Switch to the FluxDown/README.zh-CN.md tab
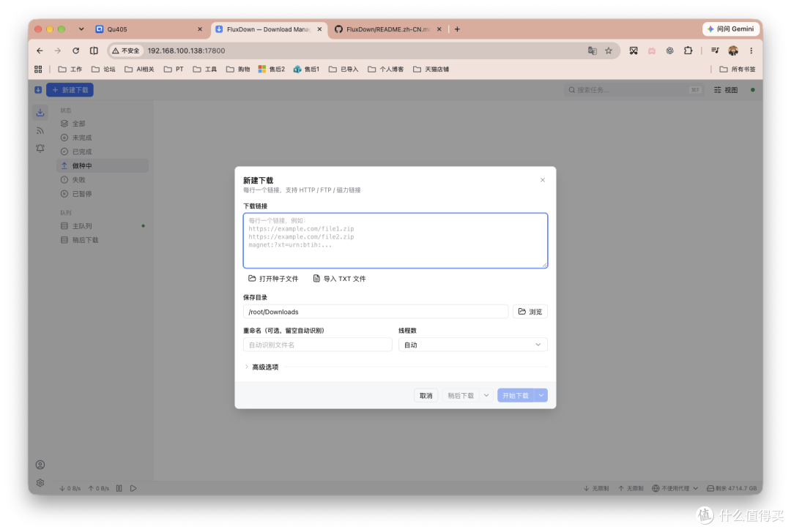791x532 pixels. coord(387,29)
